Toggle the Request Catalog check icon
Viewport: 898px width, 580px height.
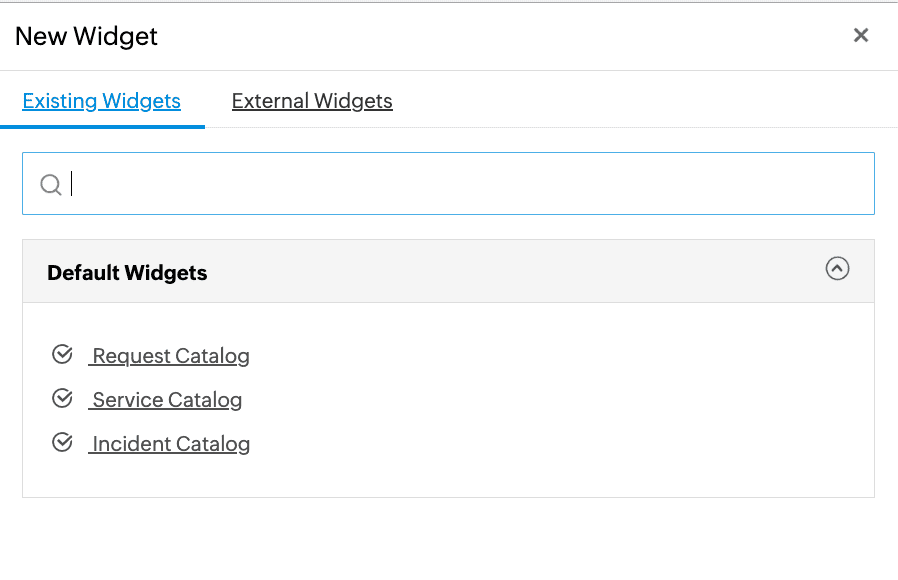pos(62,355)
